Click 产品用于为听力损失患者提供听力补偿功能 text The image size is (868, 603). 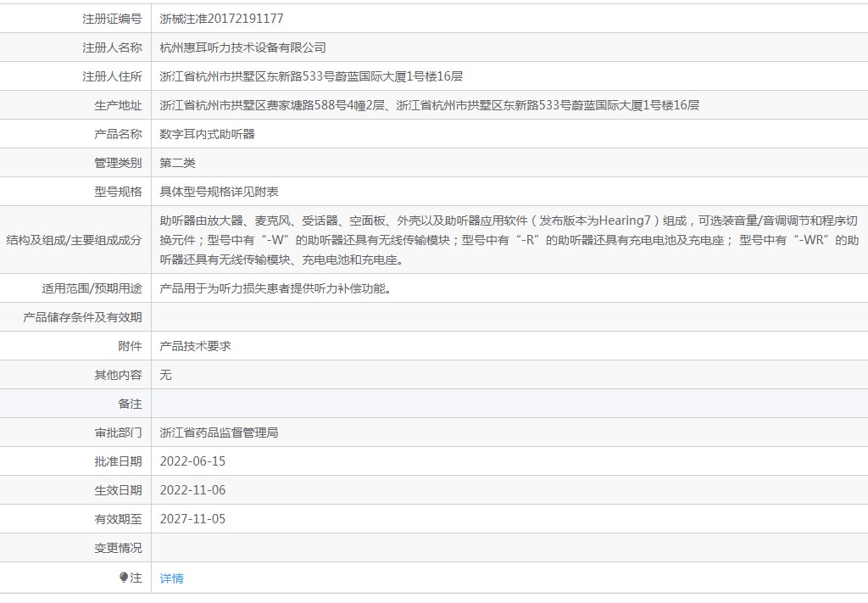point(275,288)
